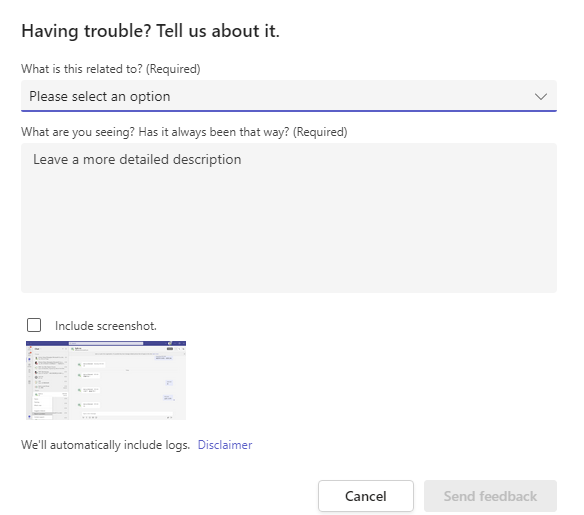
Task: Open the 'Please select an option' dropdown
Action: pos(289,96)
